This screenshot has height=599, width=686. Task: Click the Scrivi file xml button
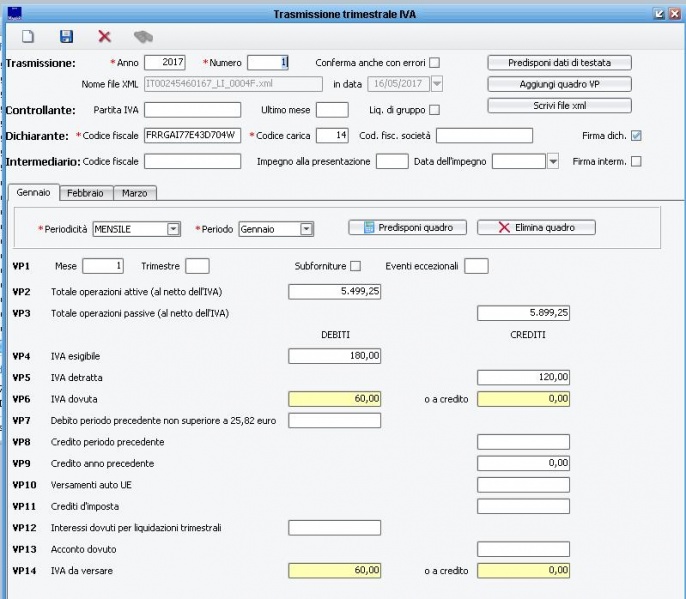click(x=559, y=105)
